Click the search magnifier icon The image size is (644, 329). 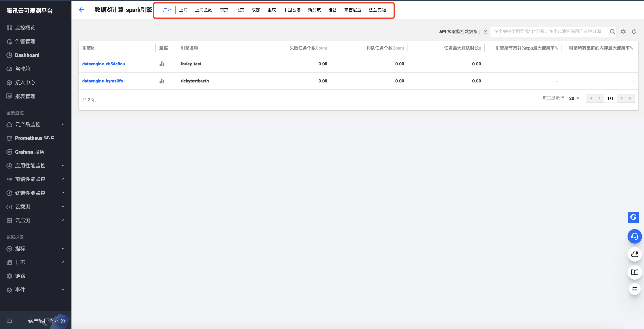612,31
